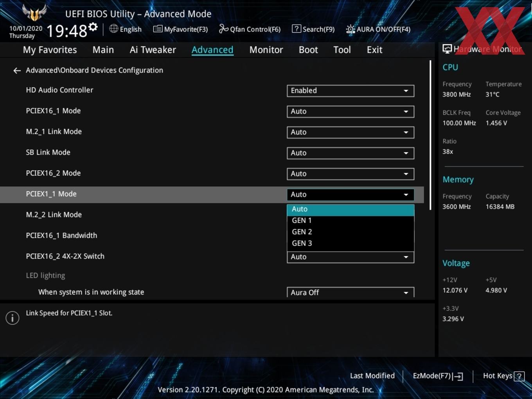Open HD Audio Controller dropdown

(350, 91)
